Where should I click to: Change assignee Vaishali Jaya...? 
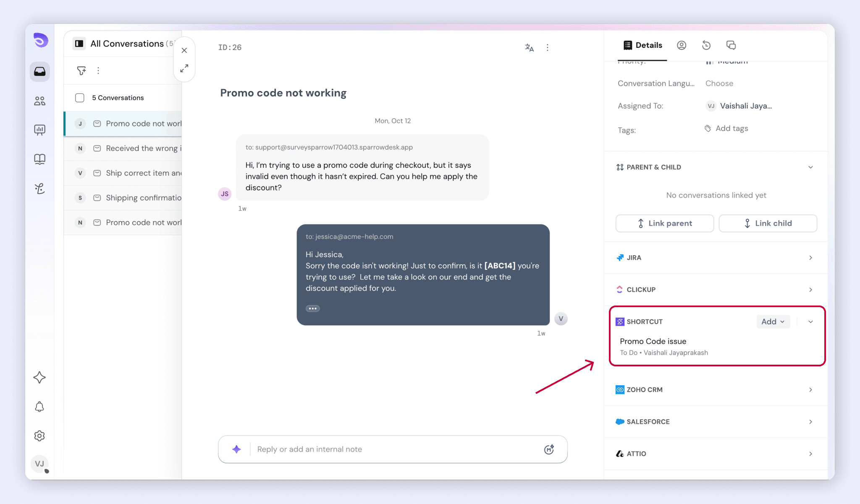pos(739,106)
